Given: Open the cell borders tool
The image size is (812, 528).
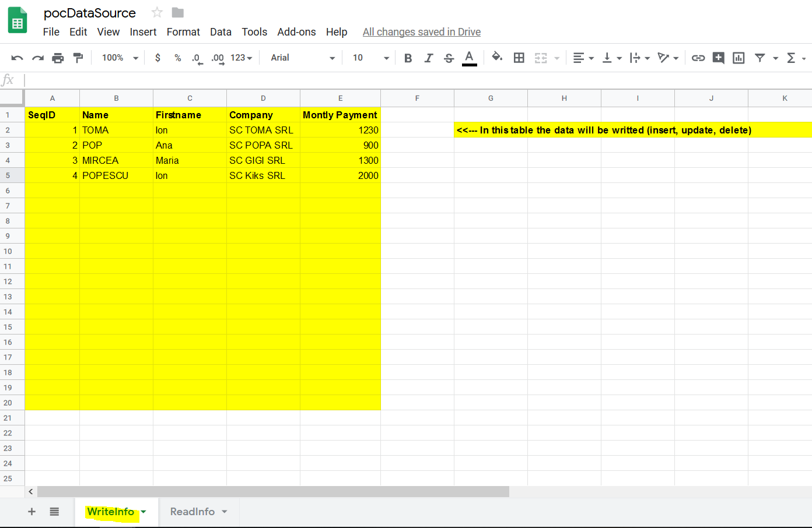Looking at the screenshot, I should 519,58.
